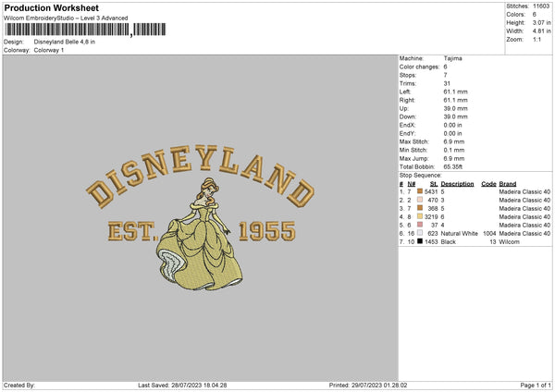Select design name Disneyland Belle 4,8 in
The image size is (555, 392).
tap(65, 42)
